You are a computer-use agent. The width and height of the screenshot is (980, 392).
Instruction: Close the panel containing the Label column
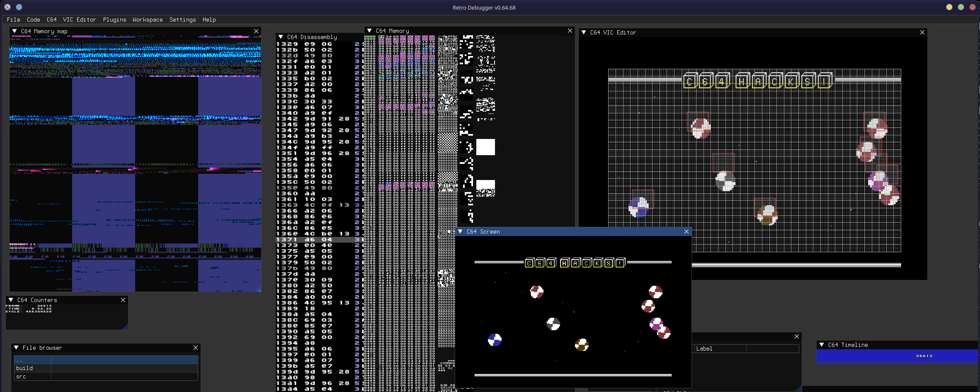(797, 336)
